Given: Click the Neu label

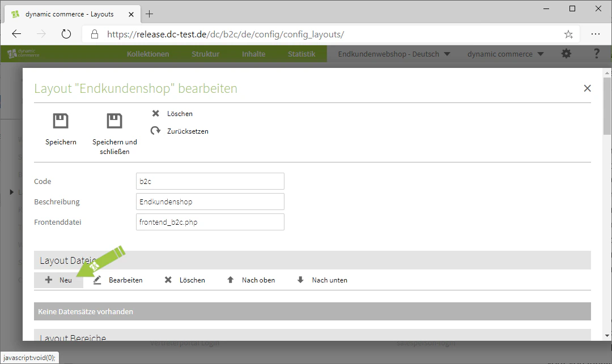Looking at the screenshot, I should (66, 280).
